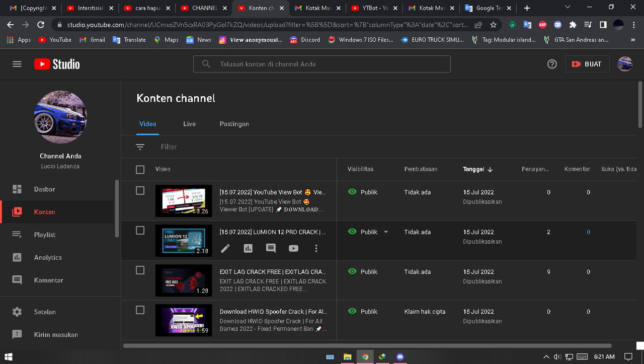Open analytics icon for LUMION video

(248, 248)
